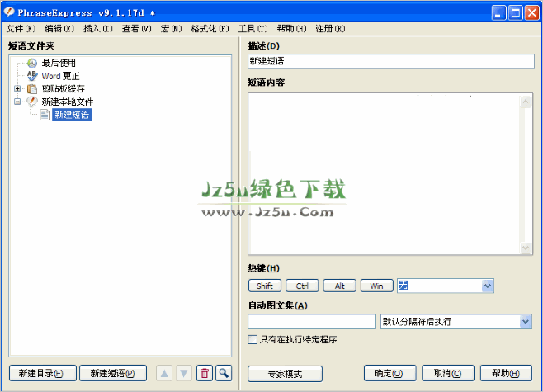This screenshot has height=392, width=543.
Task: Close the PhraseExpress window
Action: (x=531, y=13)
